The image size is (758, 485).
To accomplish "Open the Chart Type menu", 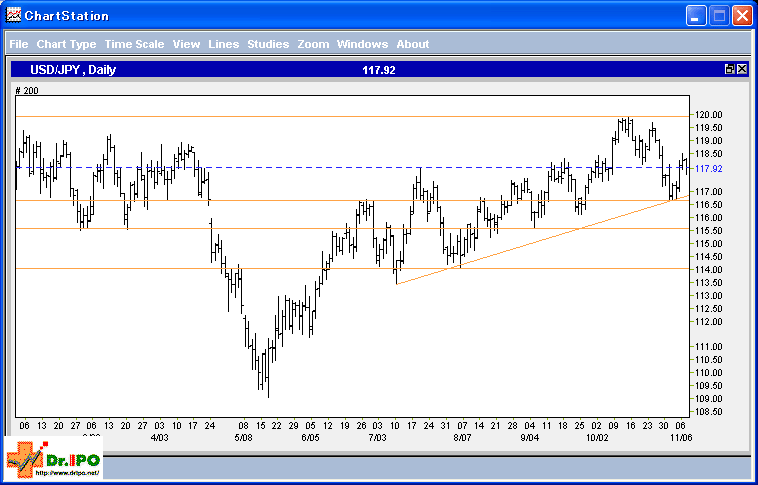I will (x=66, y=44).
